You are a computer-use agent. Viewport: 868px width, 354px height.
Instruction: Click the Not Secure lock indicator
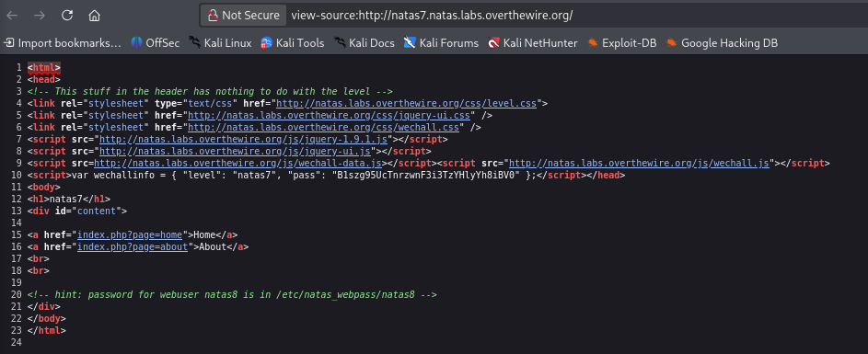tap(244, 16)
